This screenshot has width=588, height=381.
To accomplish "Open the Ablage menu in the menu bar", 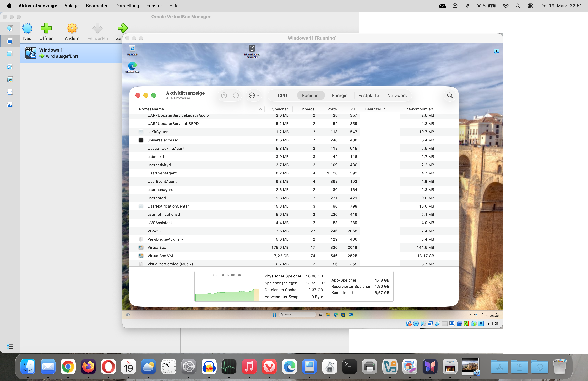I will pos(71,6).
